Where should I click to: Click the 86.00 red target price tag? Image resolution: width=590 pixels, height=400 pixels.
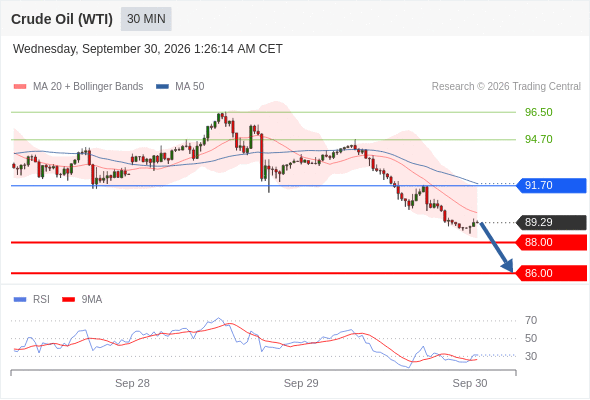coord(551,273)
